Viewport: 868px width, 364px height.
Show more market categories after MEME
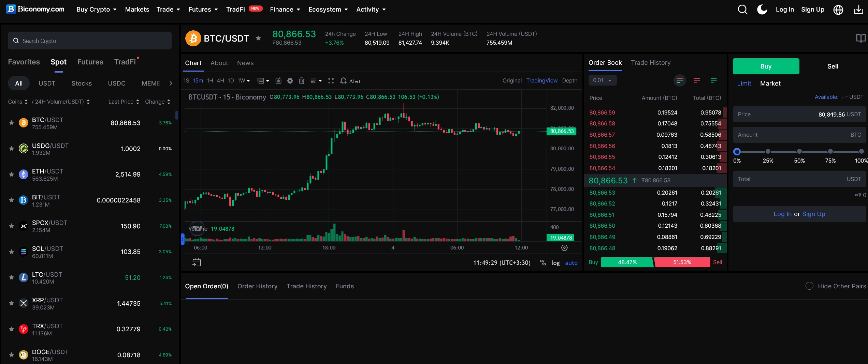pyautogui.click(x=171, y=84)
